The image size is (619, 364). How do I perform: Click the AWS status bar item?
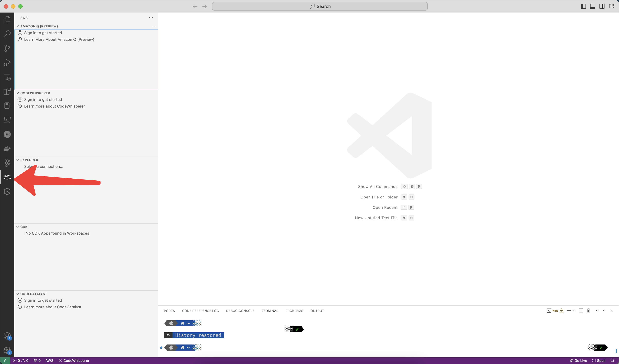(x=49, y=360)
